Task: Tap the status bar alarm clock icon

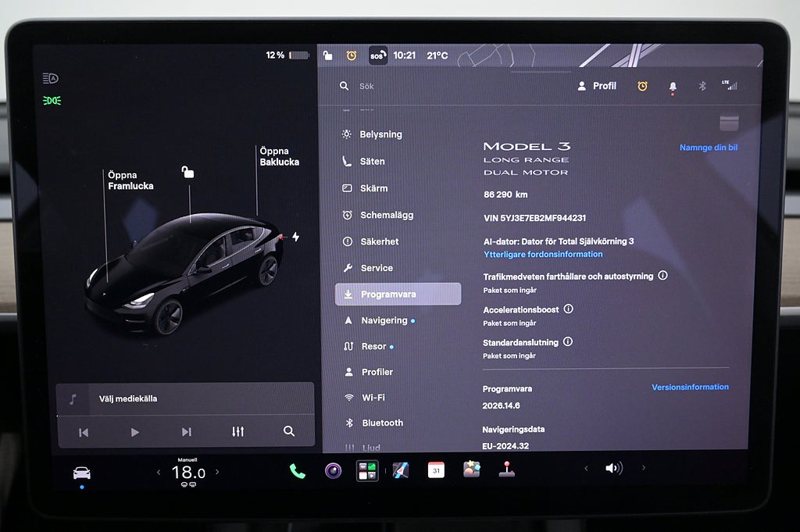Action: point(352,55)
